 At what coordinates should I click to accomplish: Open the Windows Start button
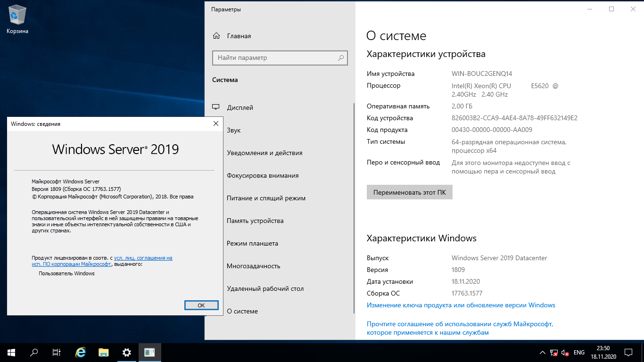11,352
